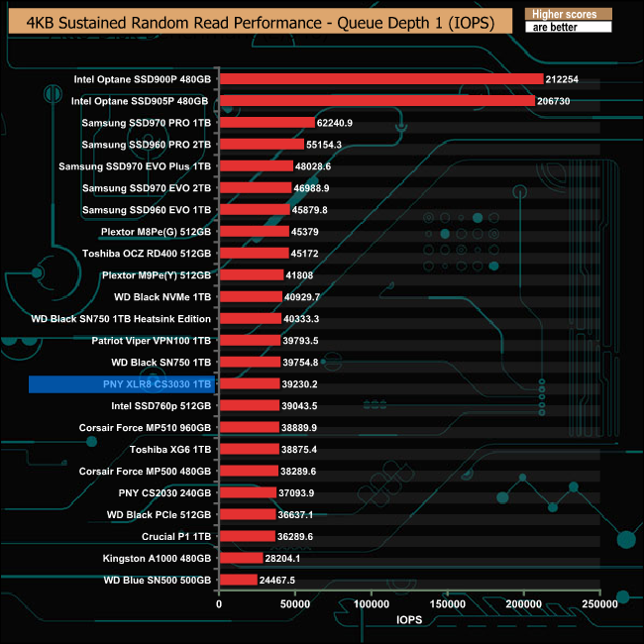Click the 45379 value
644x644 pixels.
coord(305,232)
